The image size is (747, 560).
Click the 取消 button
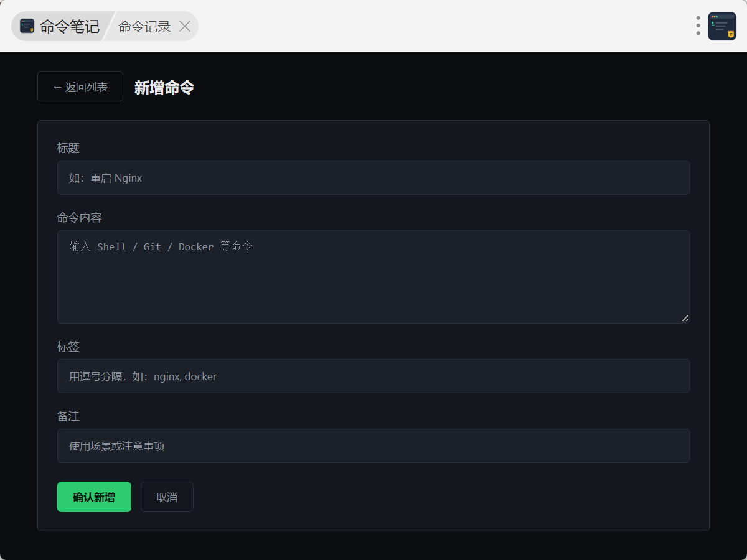(x=167, y=497)
